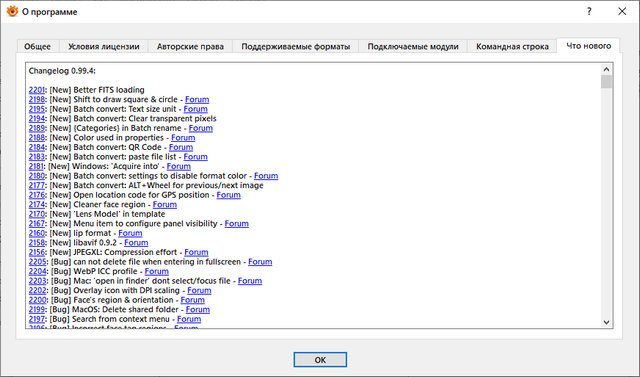Image resolution: width=640 pixels, height=377 pixels.
Task: Open Forum link for MacOS Delete shared folder
Action: click(198, 309)
